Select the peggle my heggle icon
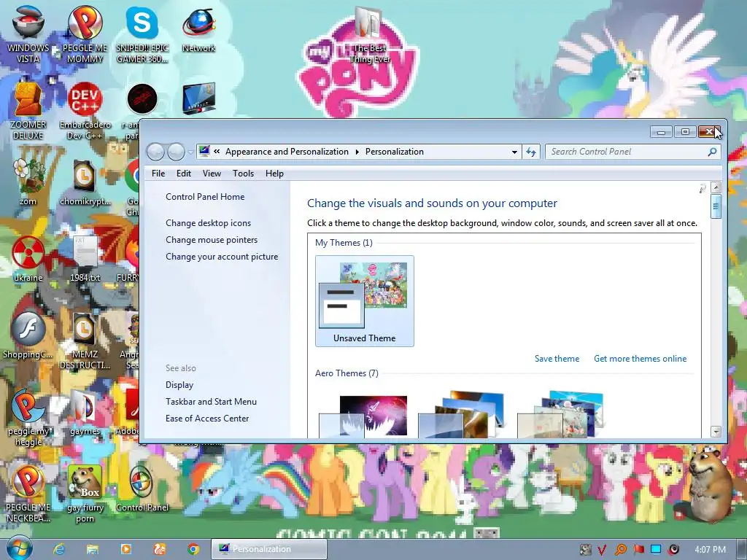747x560 pixels. pos(28,417)
